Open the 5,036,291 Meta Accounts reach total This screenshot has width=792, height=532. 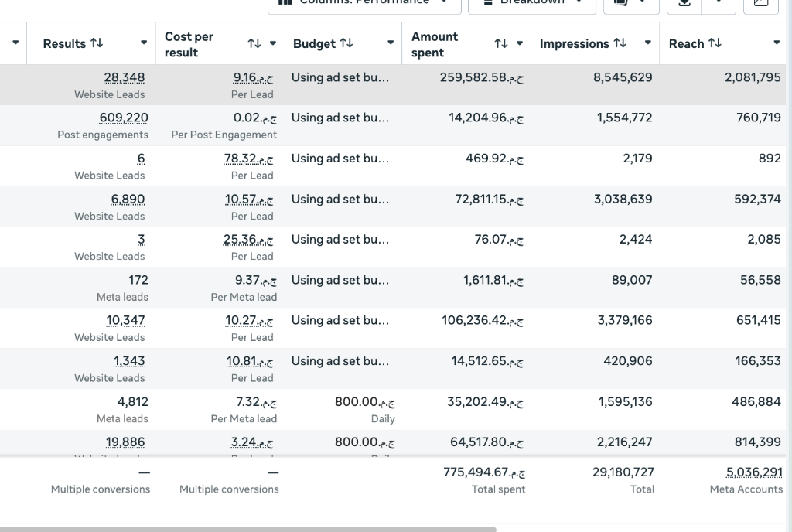(x=754, y=472)
